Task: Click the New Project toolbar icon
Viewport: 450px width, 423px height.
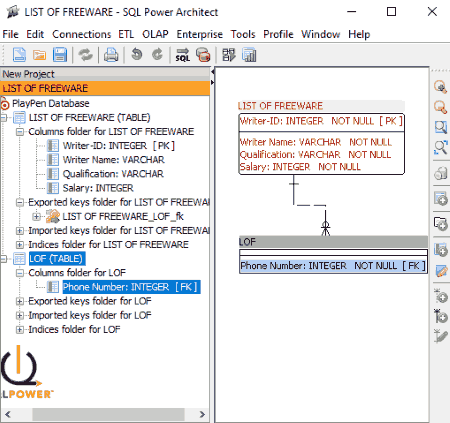Action: click(x=19, y=55)
